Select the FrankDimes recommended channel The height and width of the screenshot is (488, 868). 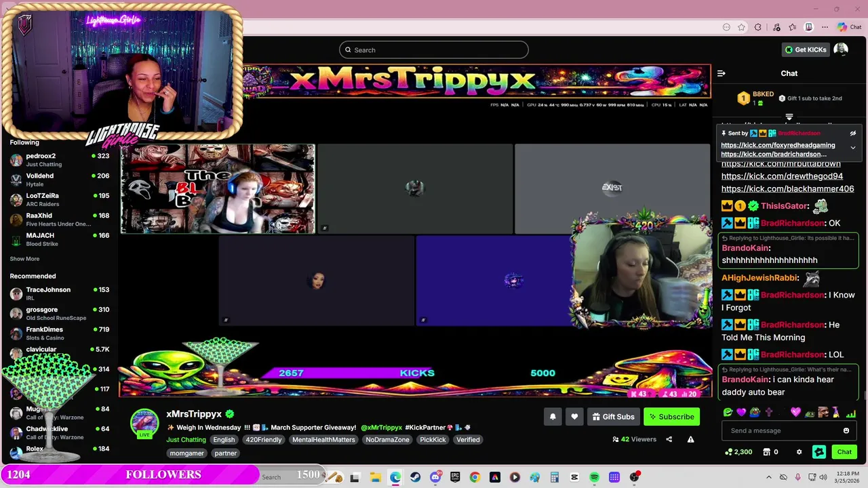[60, 333]
